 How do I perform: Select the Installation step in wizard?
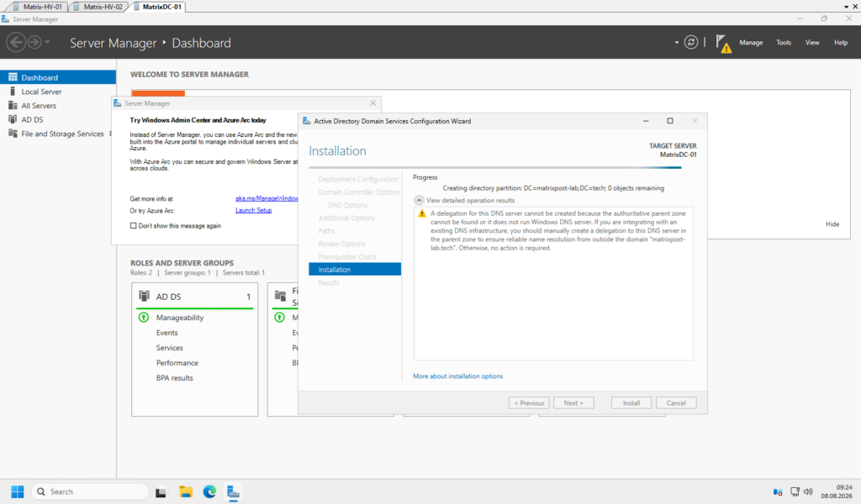(355, 270)
